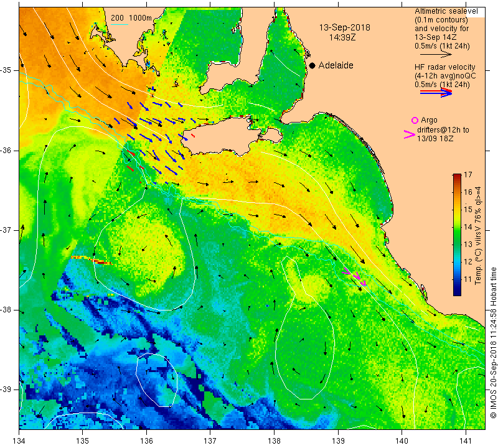
Task: Click the '15' color bar tick label
Action: click(468, 209)
